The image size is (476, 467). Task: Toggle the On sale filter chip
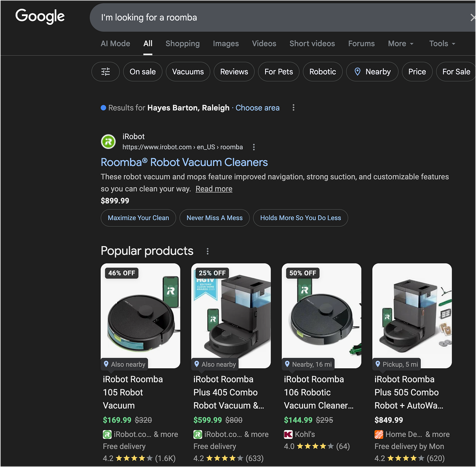point(143,72)
